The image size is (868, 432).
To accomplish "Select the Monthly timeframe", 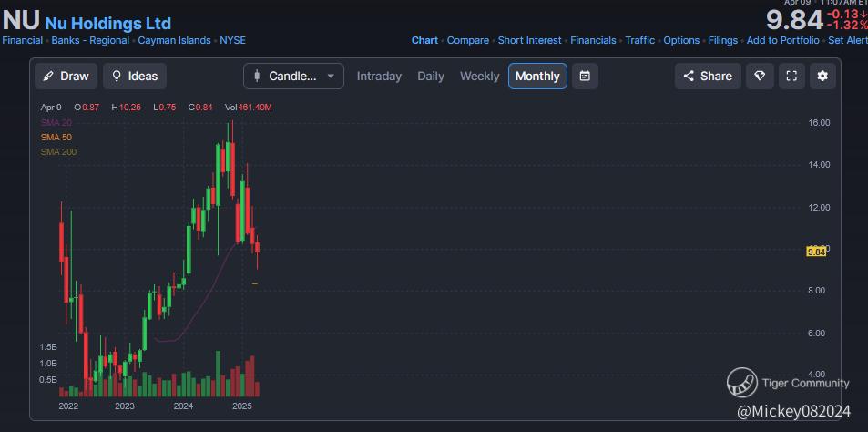I will tap(537, 77).
